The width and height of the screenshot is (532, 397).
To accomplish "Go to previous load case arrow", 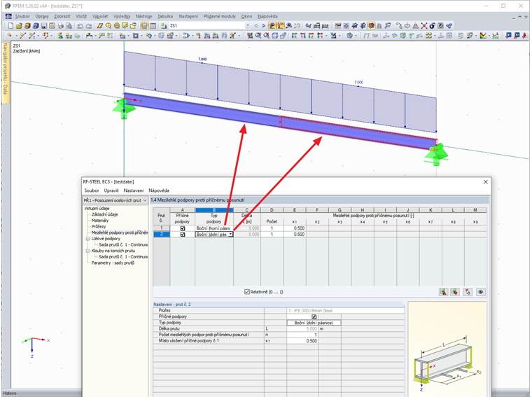I will [255, 26].
